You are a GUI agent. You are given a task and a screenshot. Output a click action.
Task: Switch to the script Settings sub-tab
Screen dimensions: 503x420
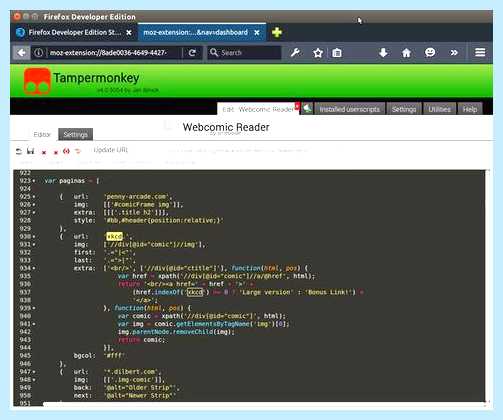75,134
